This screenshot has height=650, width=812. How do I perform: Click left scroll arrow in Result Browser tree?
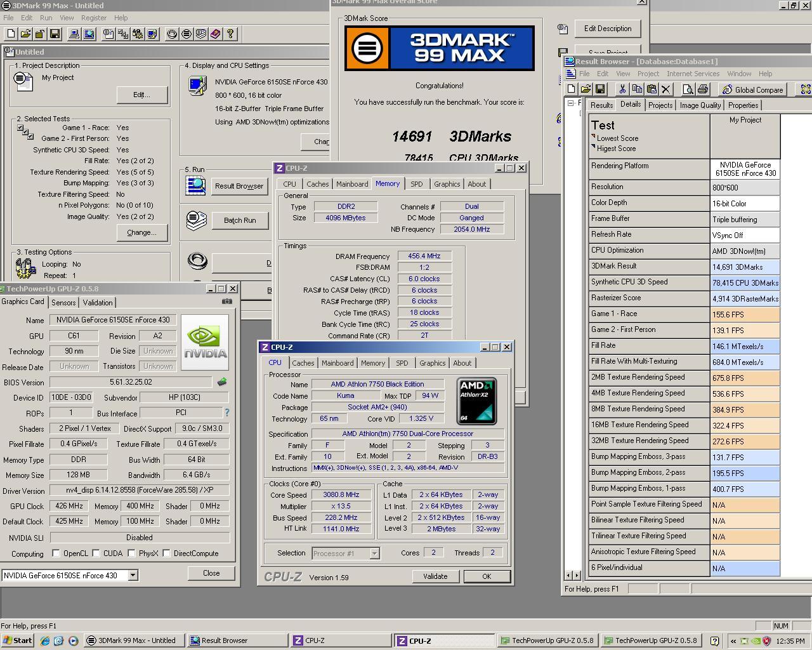click(568, 575)
